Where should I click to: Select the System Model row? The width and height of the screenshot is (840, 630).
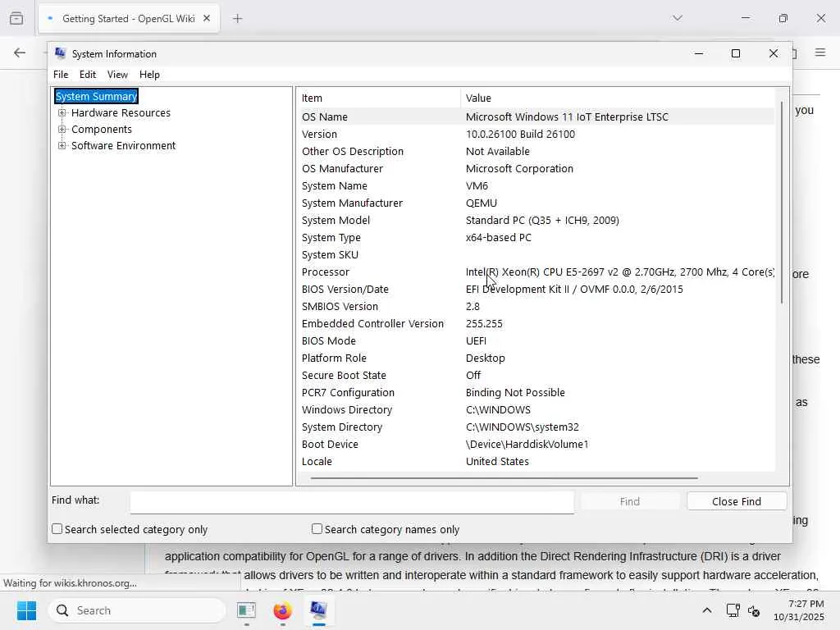tap(536, 220)
